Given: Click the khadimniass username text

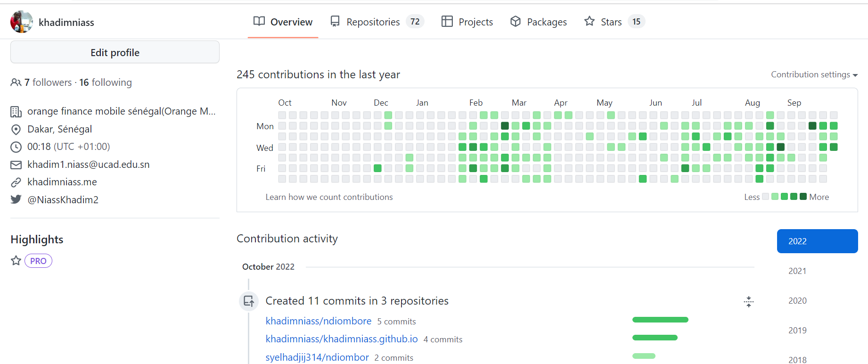Looking at the screenshot, I should tap(66, 22).
